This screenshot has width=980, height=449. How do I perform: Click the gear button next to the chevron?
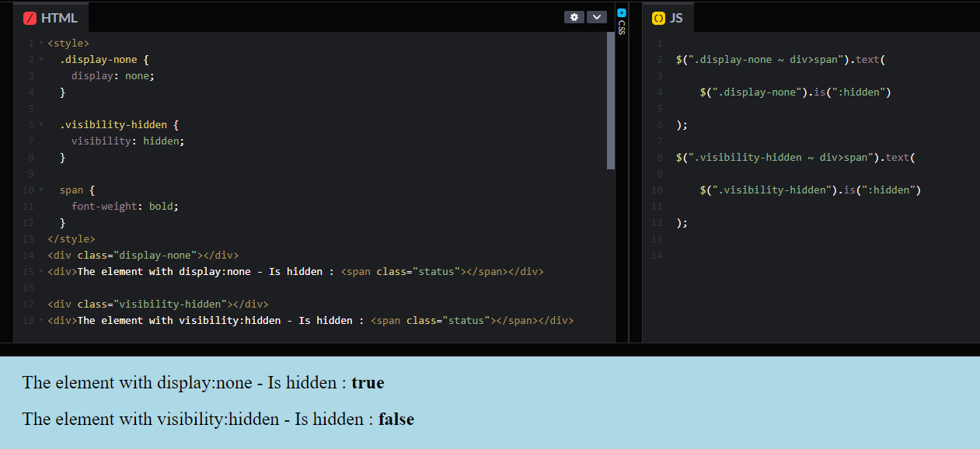click(x=574, y=16)
